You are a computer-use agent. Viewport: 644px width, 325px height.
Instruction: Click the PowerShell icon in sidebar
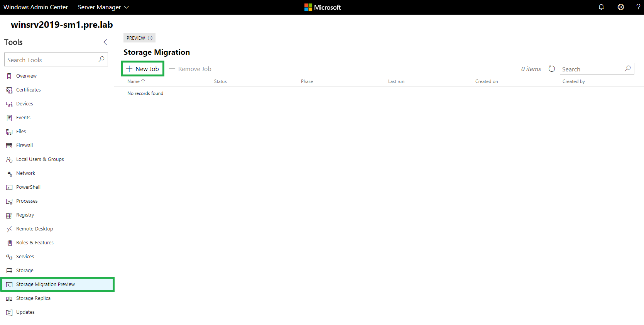(x=9, y=187)
